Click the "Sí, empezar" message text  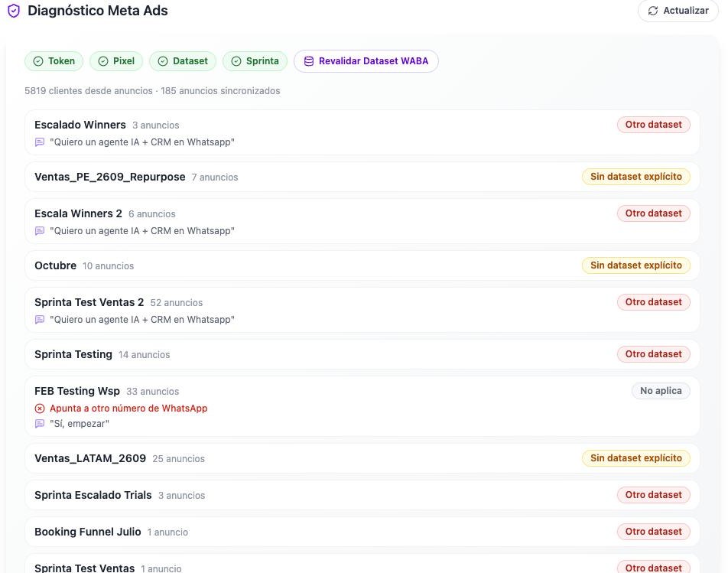tap(80, 424)
